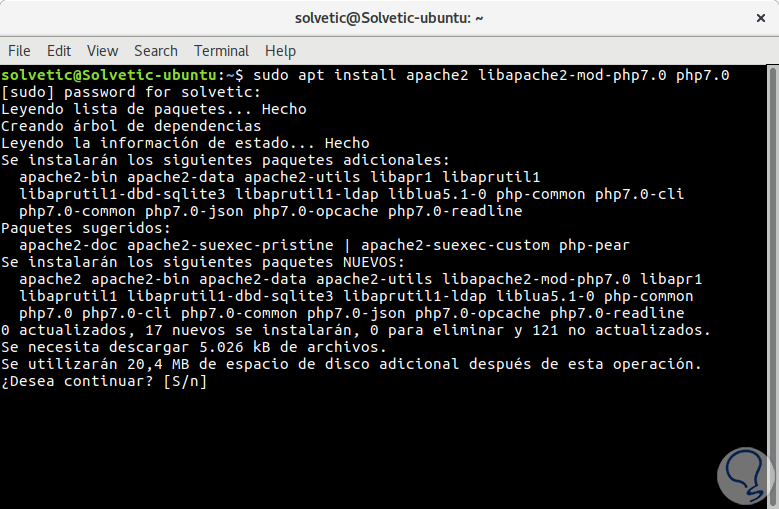Open the Search menu
The width and height of the screenshot is (779, 509).
156,51
